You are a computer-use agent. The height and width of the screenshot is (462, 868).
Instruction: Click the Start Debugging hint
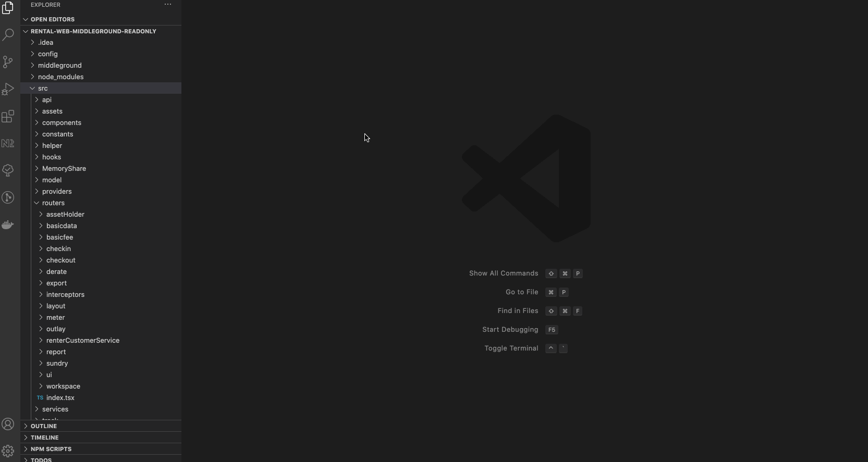[510, 330]
